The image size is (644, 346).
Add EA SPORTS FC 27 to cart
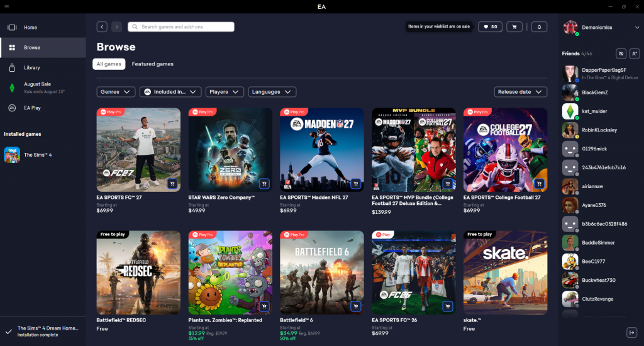pos(172,184)
